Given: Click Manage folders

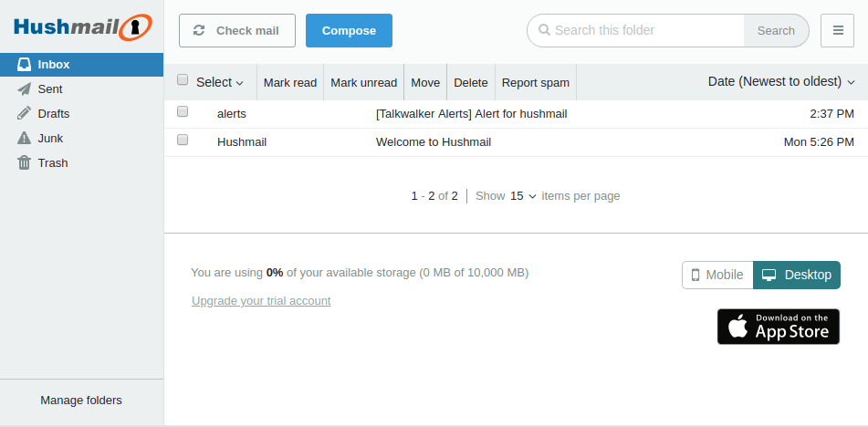Looking at the screenshot, I should point(81,401).
